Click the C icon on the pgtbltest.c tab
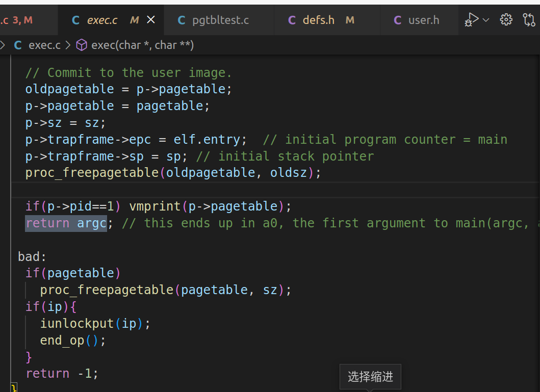 [x=181, y=20]
